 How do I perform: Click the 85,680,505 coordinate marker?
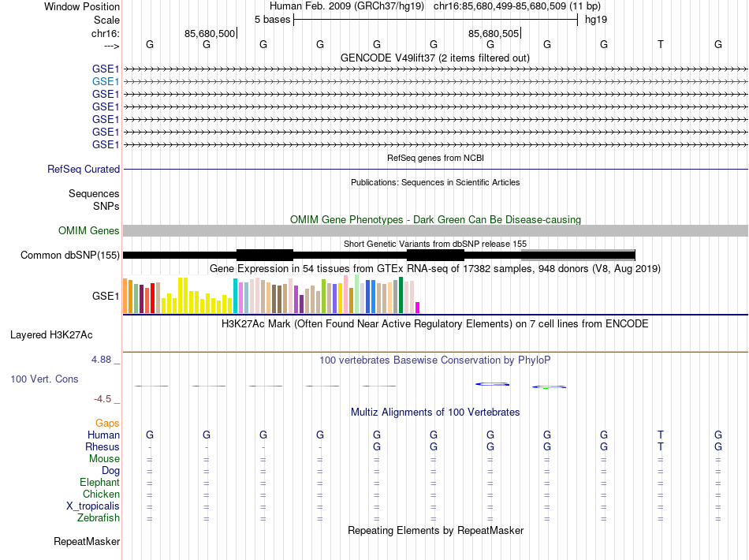pyautogui.click(x=494, y=33)
